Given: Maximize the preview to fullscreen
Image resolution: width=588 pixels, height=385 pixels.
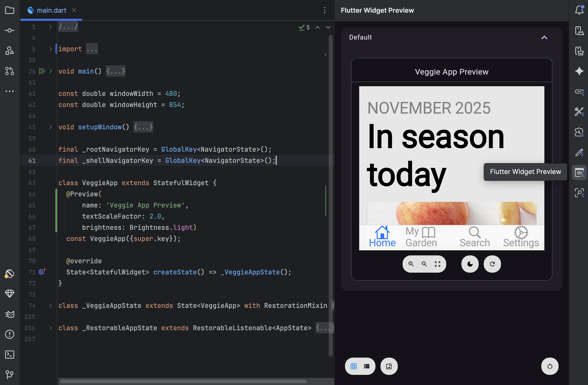Looking at the screenshot, I should [438, 264].
